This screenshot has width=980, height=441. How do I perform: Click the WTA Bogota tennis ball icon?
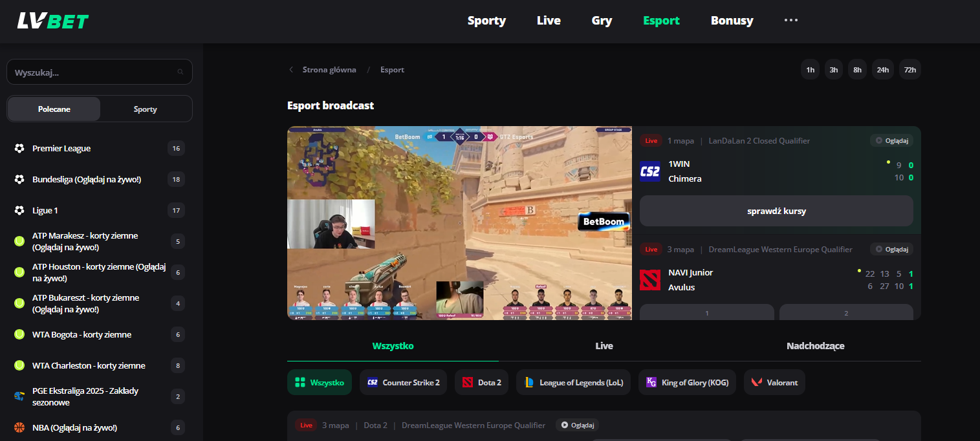tap(19, 335)
